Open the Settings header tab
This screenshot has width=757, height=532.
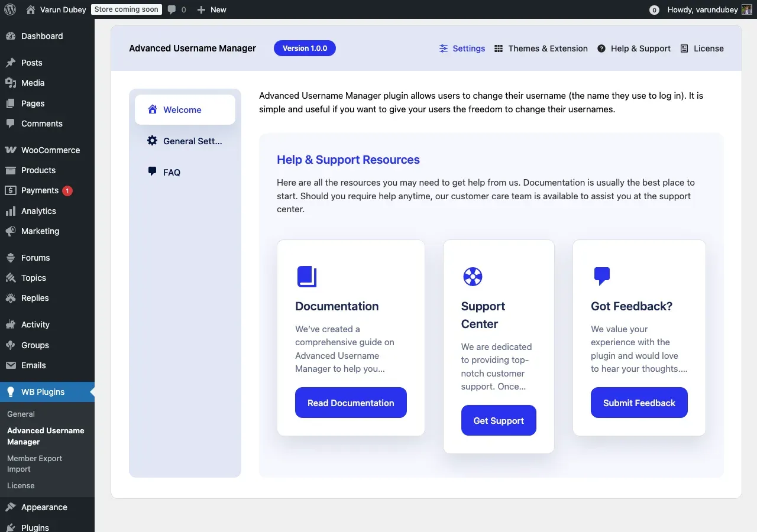coord(462,48)
